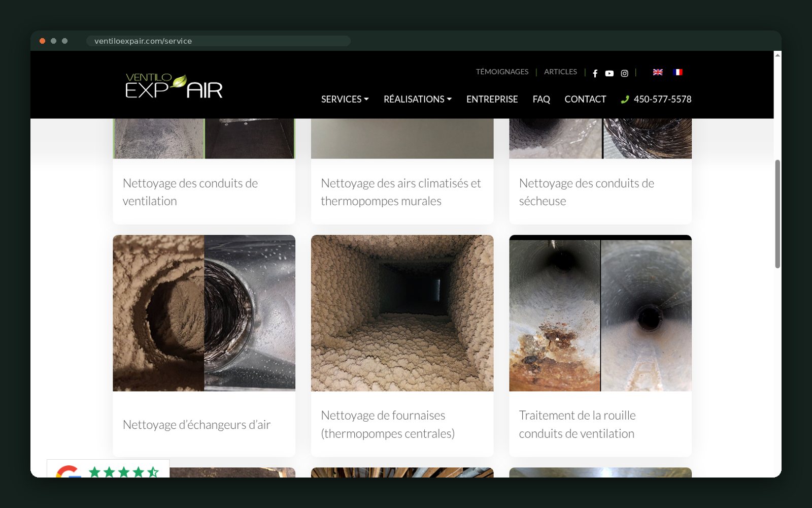This screenshot has width=812, height=508.
Task: Expand the Réalisations dropdown menu
Action: point(417,99)
